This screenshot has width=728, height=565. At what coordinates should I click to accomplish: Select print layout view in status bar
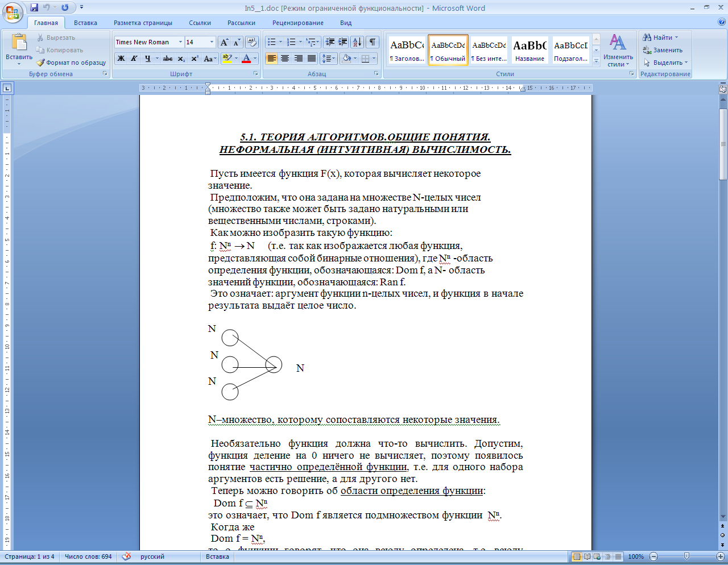point(577,556)
